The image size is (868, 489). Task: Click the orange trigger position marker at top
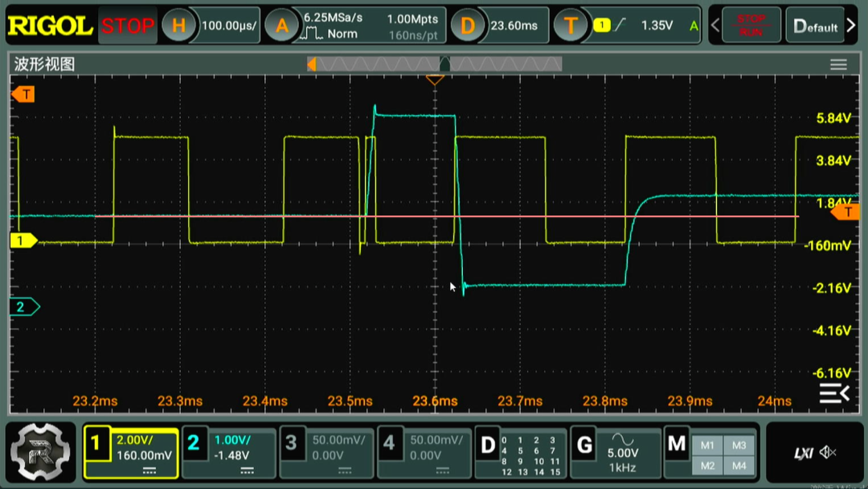435,80
